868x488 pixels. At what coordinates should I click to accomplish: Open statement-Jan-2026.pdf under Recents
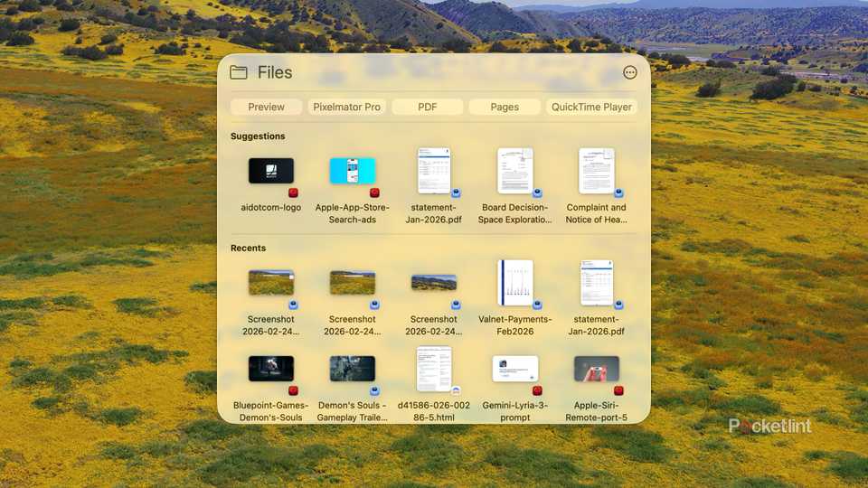tap(596, 283)
